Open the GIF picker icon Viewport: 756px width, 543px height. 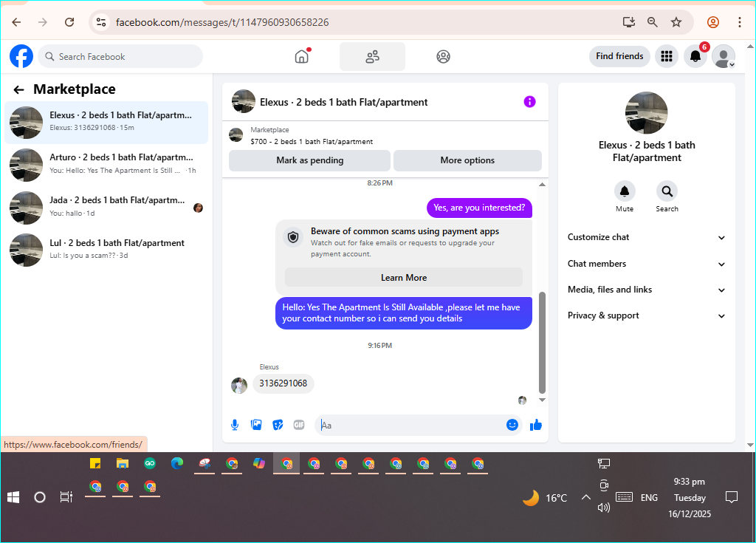tap(299, 425)
